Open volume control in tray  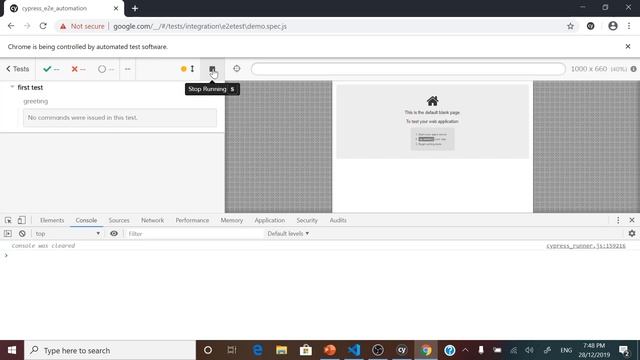(x=529, y=350)
